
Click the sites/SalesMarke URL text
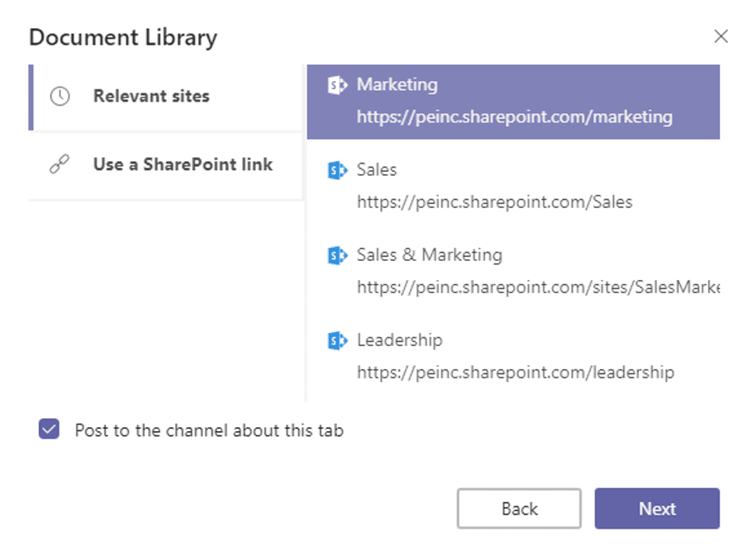[x=538, y=287]
